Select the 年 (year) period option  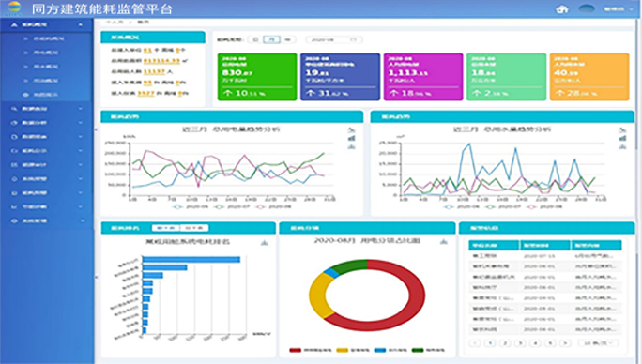[288, 39]
